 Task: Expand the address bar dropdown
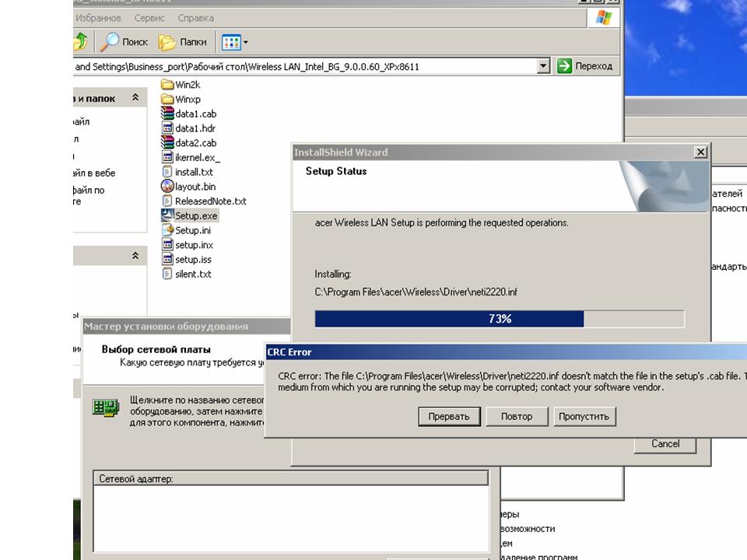(x=544, y=66)
